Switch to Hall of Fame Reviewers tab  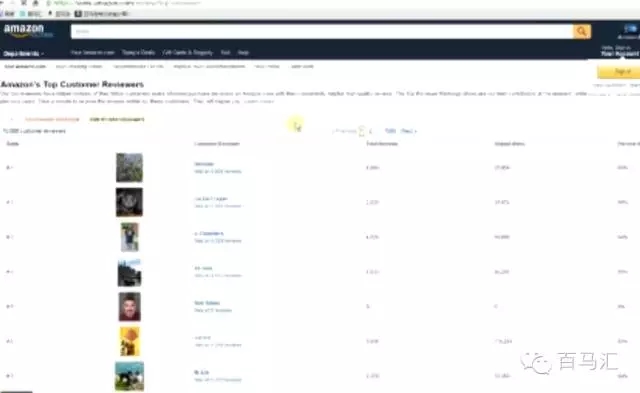pos(117,119)
